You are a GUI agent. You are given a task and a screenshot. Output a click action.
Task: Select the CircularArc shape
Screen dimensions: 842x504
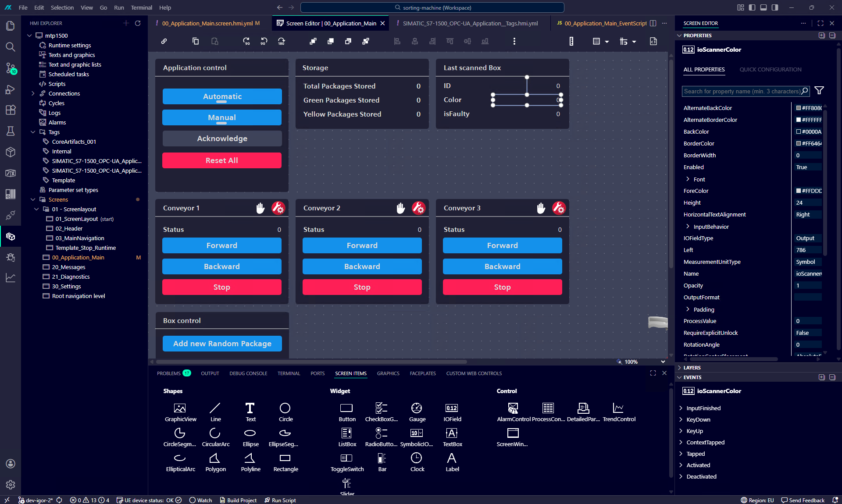tap(215, 437)
